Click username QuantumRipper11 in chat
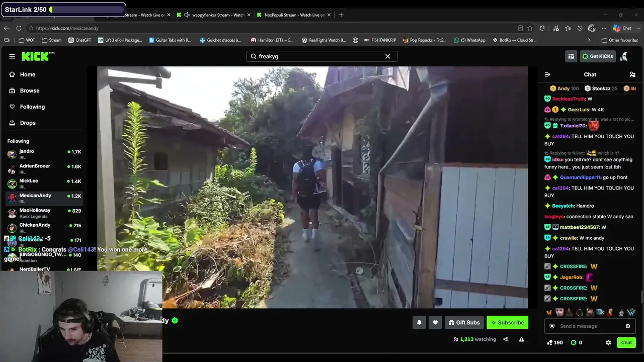 580,177
